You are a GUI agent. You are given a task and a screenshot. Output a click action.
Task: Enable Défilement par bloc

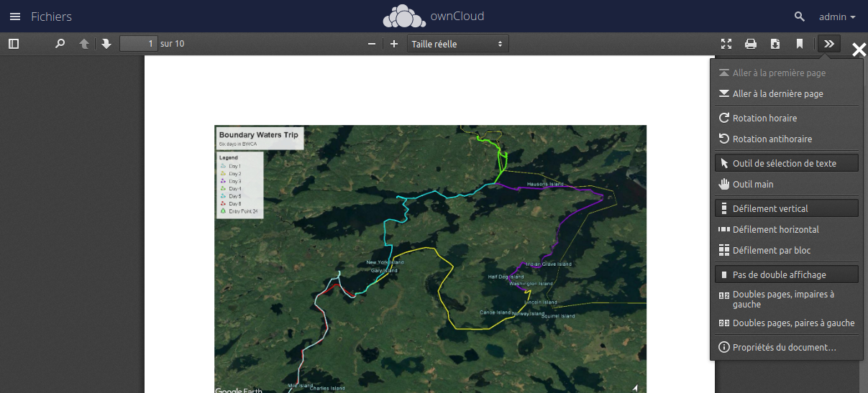(x=787, y=250)
